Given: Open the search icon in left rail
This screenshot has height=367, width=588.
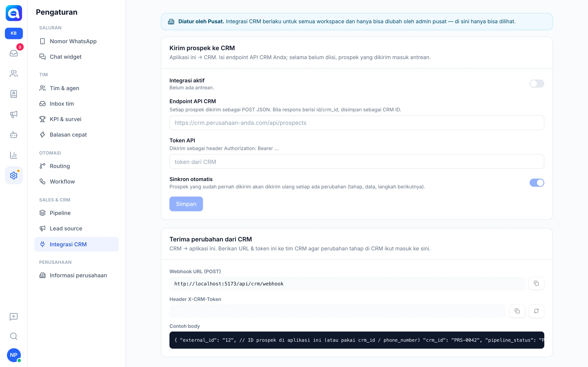Looking at the screenshot, I should click(14, 336).
